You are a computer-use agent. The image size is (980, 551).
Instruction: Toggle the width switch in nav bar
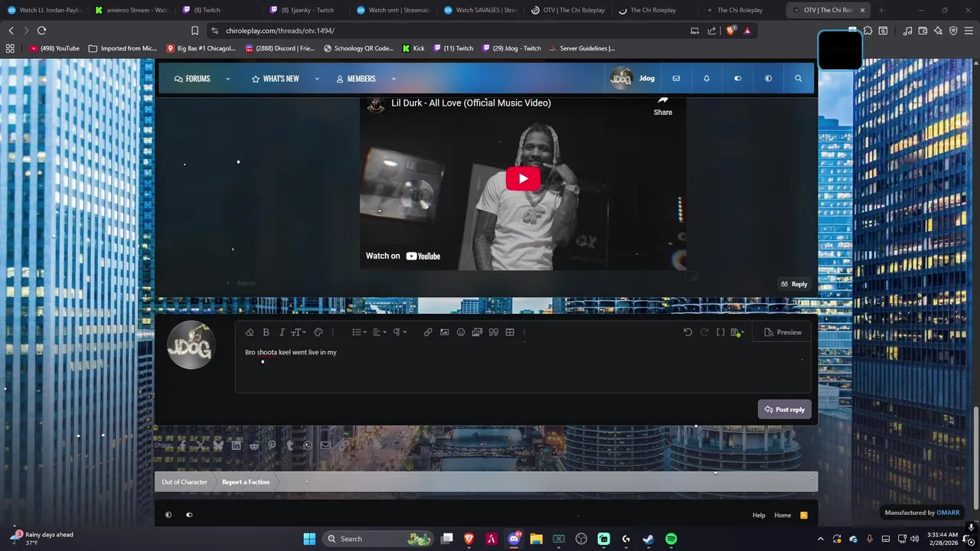pos(737,78)
